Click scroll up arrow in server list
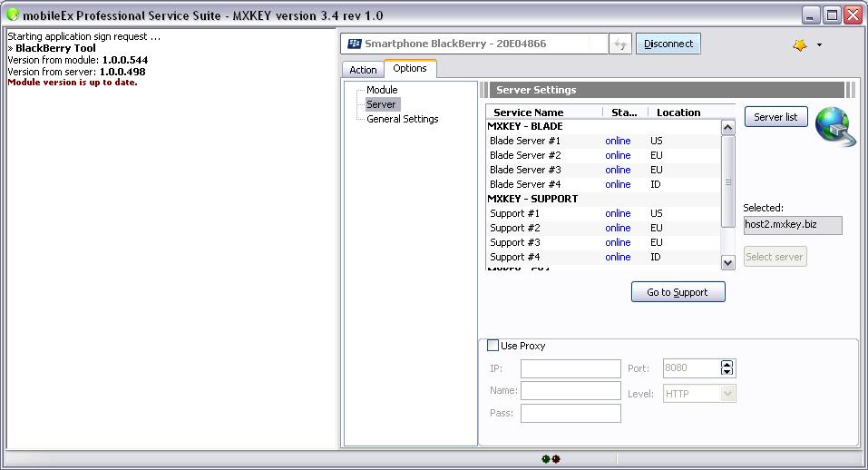 pos(727,127)
